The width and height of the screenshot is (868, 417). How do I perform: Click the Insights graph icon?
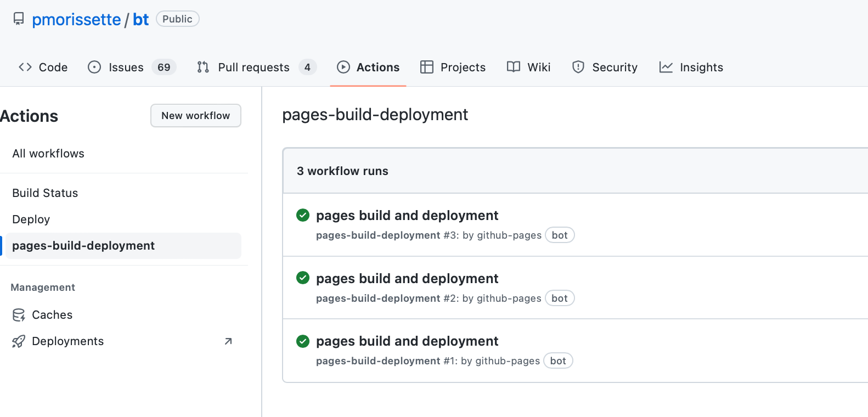[666, 67]
